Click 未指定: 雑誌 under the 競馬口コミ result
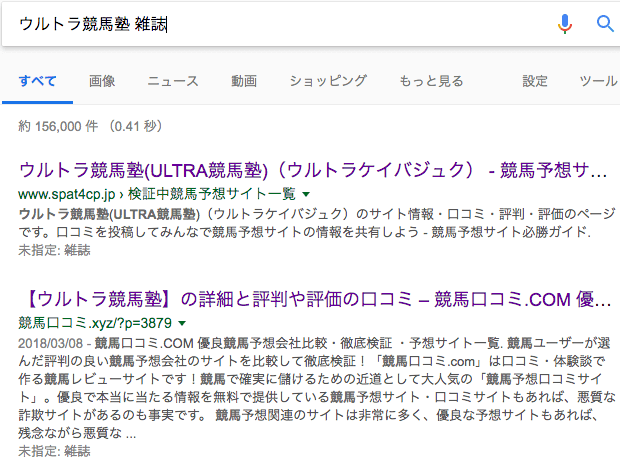This screenshot has width=620, height=462. (x=54, y=451)
